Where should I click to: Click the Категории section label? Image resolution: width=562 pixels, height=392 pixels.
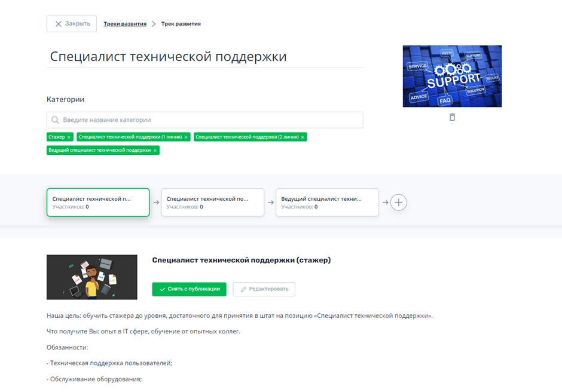65,100
